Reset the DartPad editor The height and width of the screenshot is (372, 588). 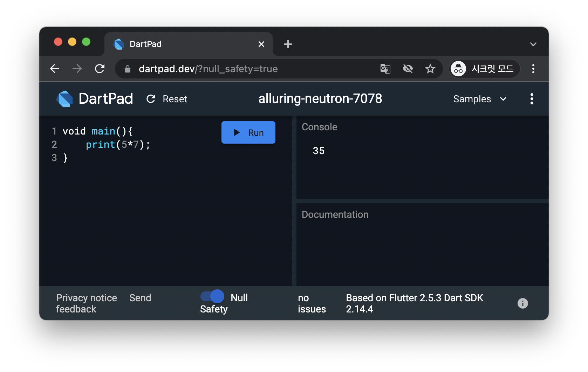[x=167, y=99]
